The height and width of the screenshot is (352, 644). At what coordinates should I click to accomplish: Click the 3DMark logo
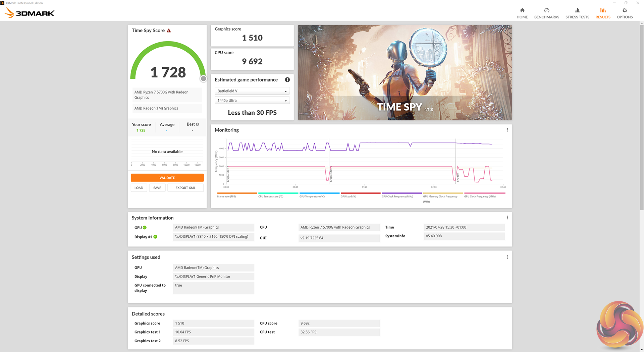click(x=30, y=13)
